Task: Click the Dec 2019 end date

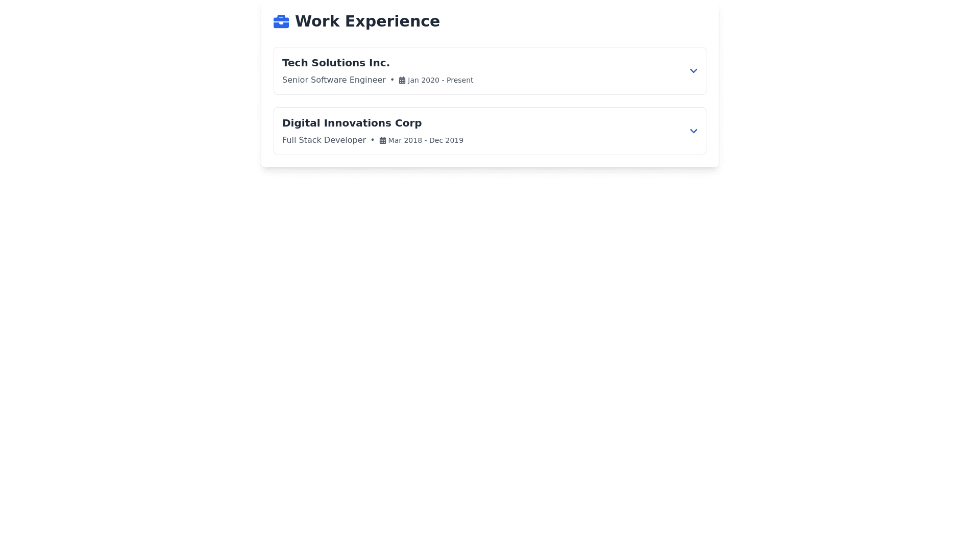Action: coord(446,140)
